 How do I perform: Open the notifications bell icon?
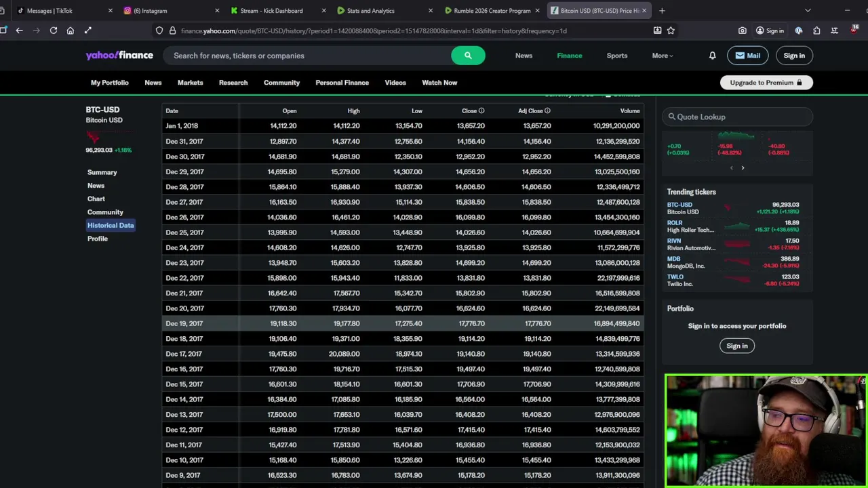click(712, 56)
